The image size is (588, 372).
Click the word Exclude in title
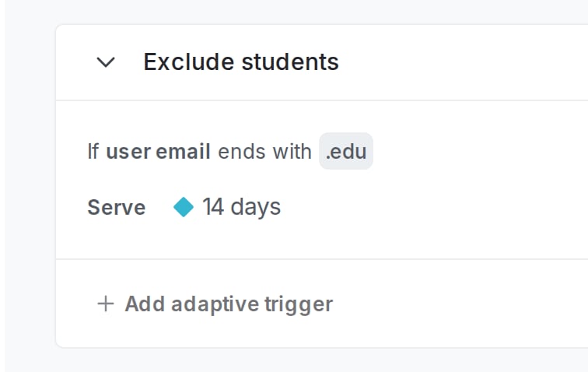point(189,61)
